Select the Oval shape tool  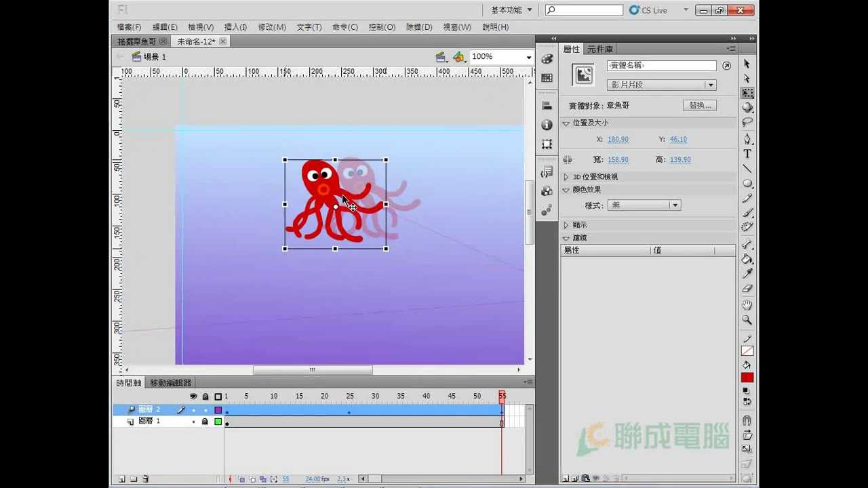click(x=747, y=184)
